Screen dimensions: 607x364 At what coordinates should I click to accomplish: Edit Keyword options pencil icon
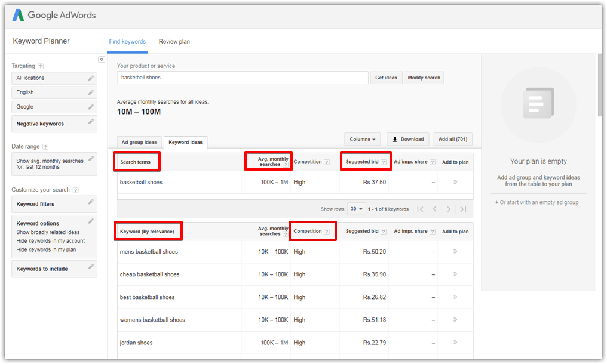[91, 221]
